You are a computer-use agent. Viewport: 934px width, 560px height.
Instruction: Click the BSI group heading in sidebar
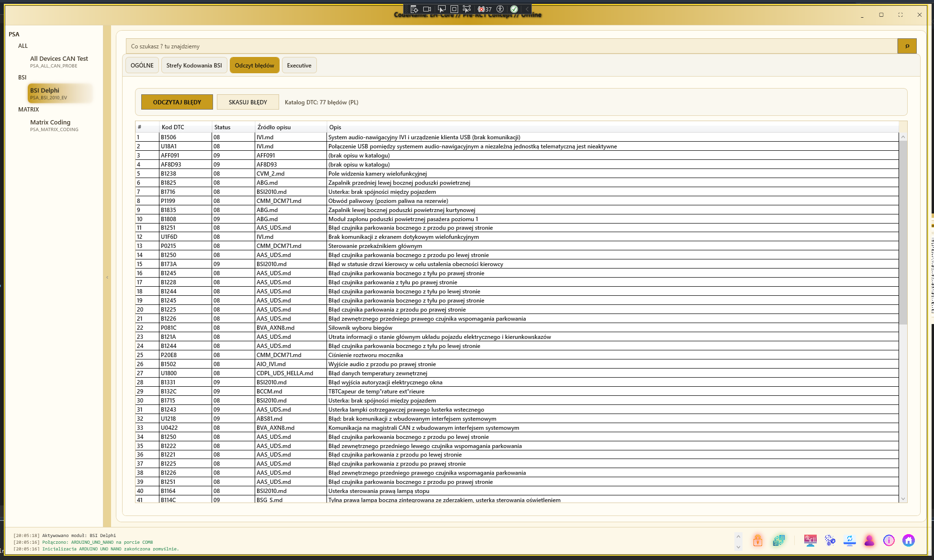tap(23, 77)
